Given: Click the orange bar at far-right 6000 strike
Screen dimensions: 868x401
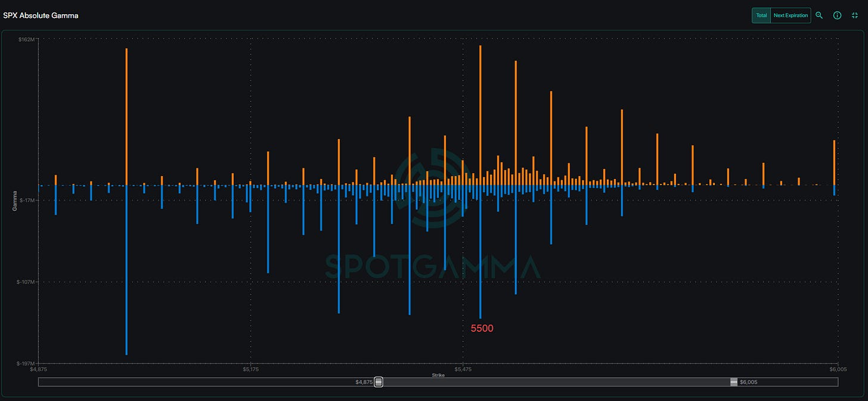Looking at the screenshot, I should (x=834, y=162).
